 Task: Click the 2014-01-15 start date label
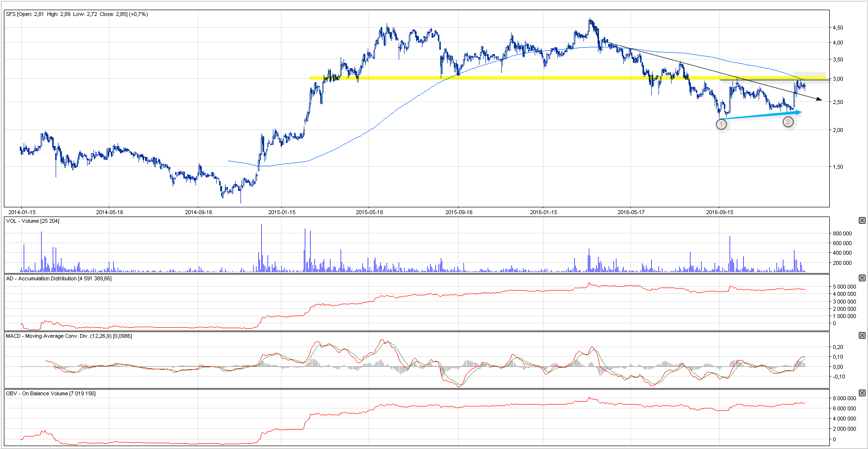point(22,212)
